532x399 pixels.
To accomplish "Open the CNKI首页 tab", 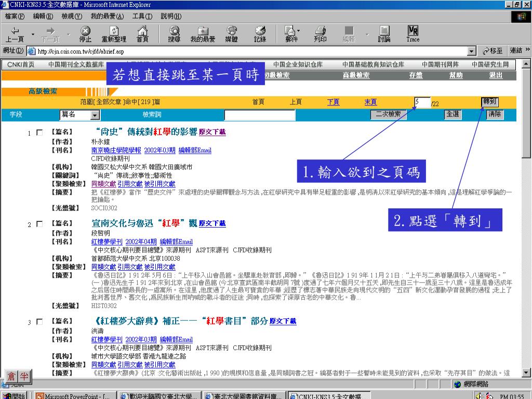I will coord(21,64).
